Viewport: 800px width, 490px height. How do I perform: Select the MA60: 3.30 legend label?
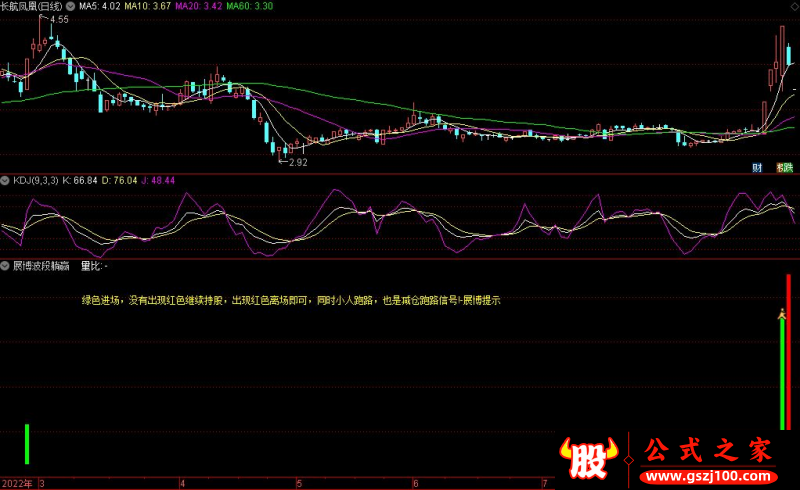[x=251, y=6]
